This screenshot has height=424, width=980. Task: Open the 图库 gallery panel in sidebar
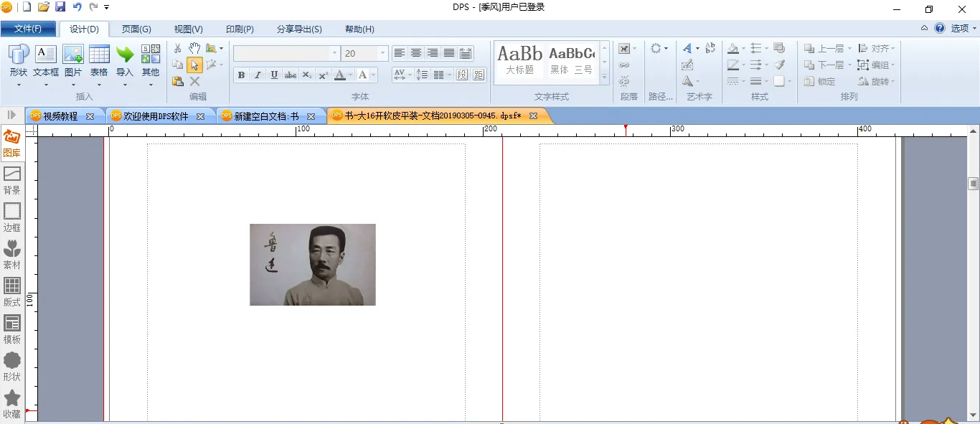(12, 143)
